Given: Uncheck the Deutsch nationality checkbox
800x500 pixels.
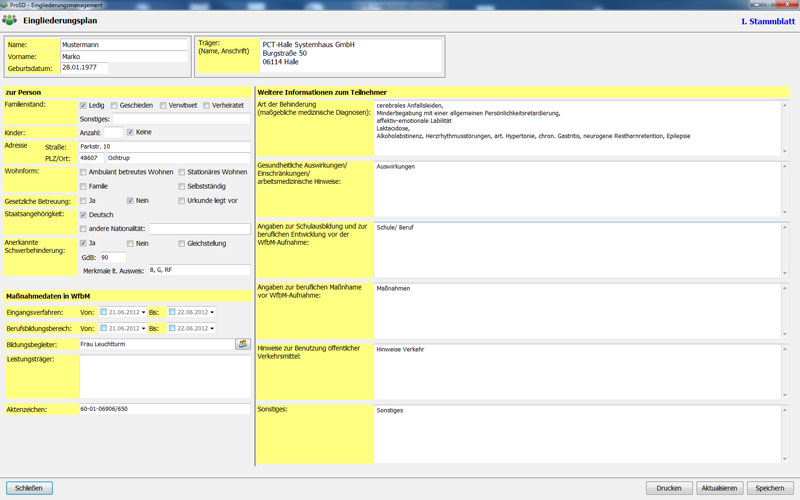Looking at the screenshot, I should (84, 215).
